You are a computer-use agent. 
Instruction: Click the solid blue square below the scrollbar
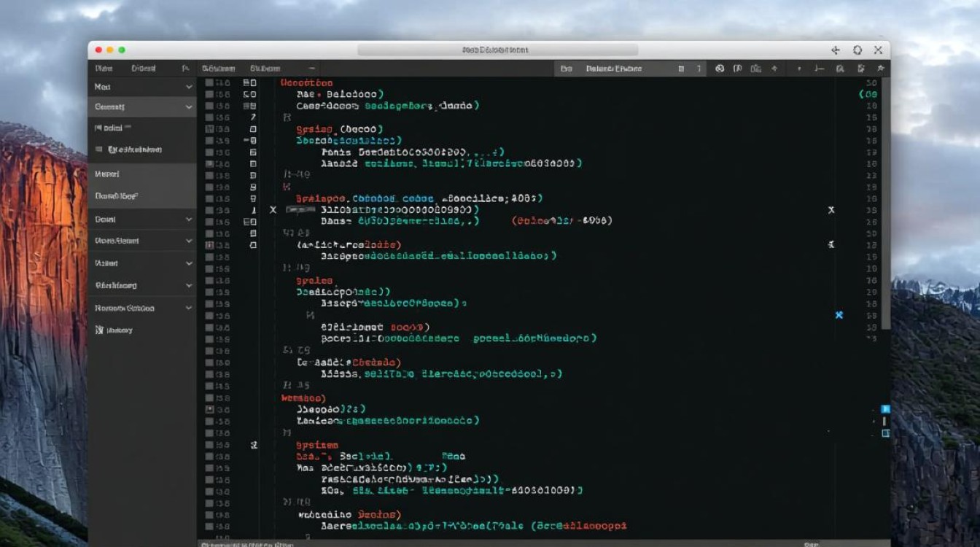[x=886, y=409]
